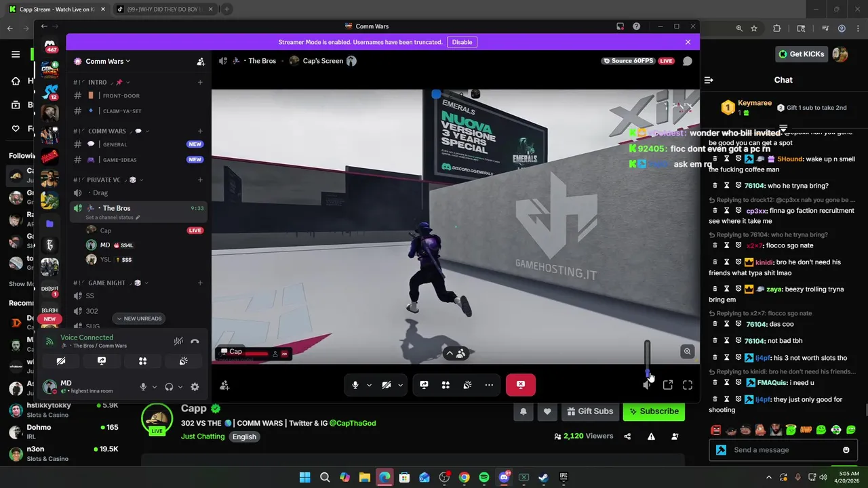Start an activity from voice panel
868x488 pixels.
pyautogui.click(x=143, y=361)
